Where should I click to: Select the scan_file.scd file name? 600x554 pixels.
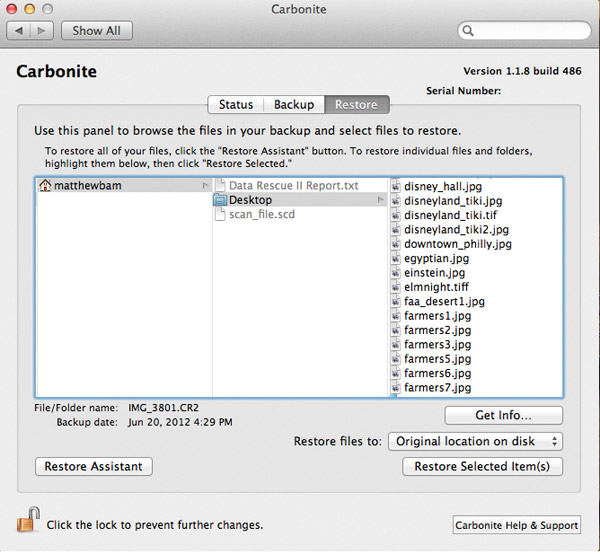tap(262, 214)
